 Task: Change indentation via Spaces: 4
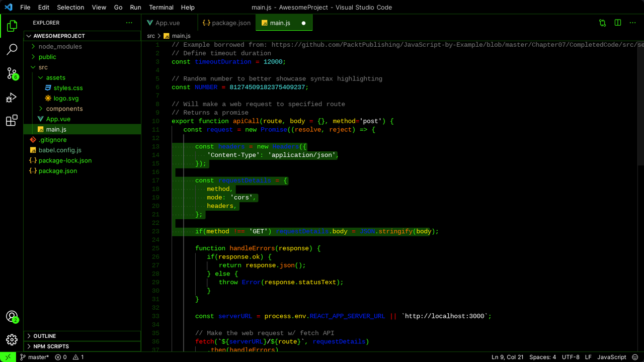(x=543, y=357)
